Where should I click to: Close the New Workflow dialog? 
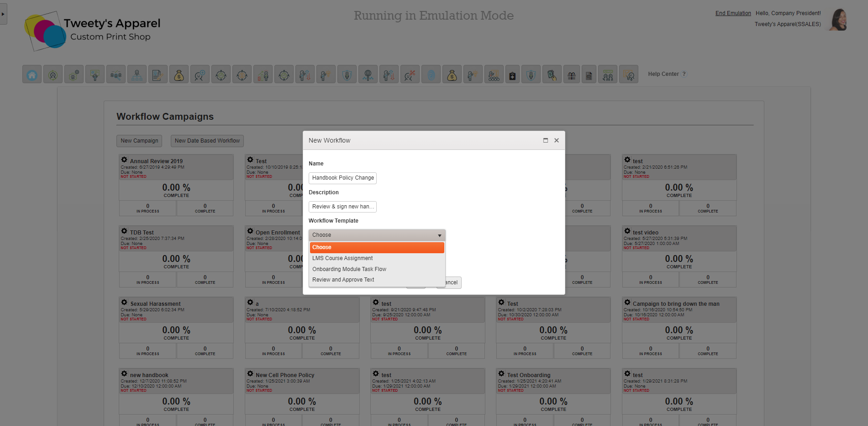557,140
